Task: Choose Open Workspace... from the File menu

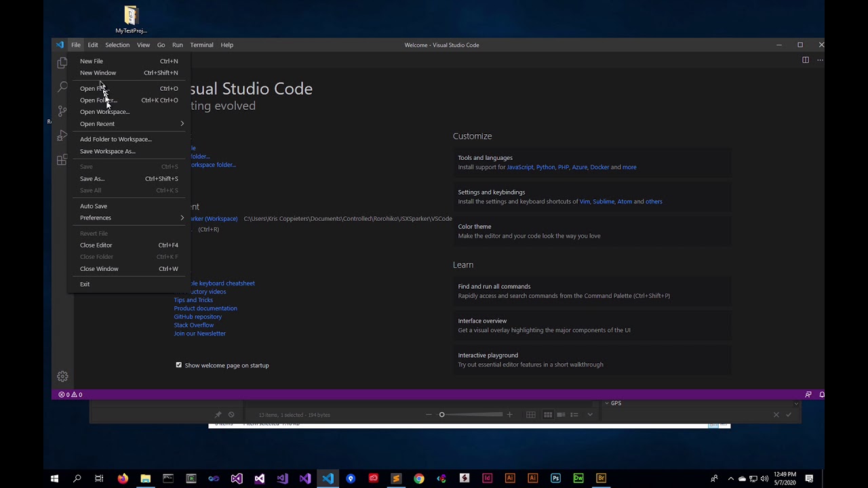Action: (x=130, y=112)
